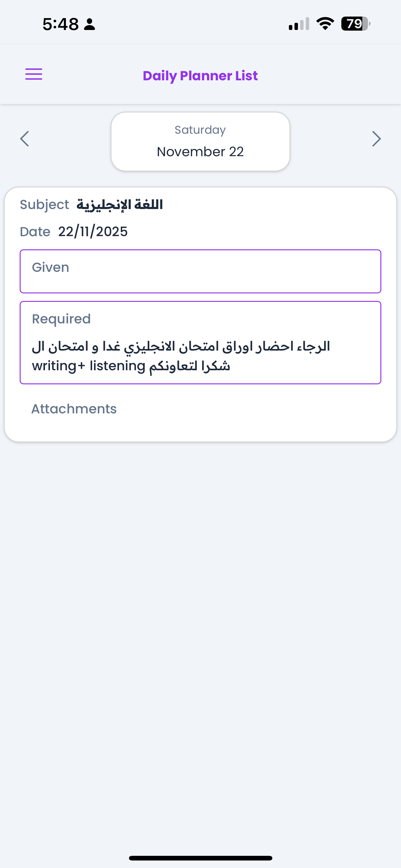Open the hamburger menu
This screenshot has width=401, height=868.
click(34, 74)
